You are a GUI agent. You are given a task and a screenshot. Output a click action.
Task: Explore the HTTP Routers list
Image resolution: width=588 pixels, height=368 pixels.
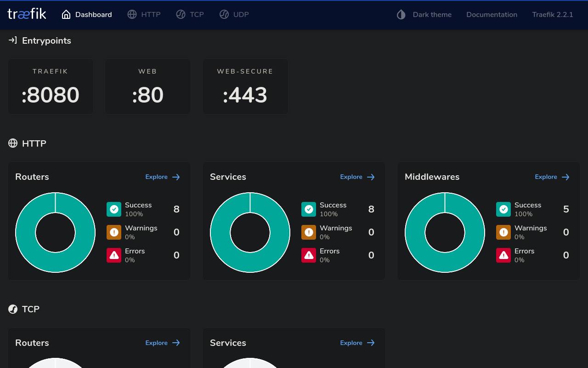(x=163, y=177)
